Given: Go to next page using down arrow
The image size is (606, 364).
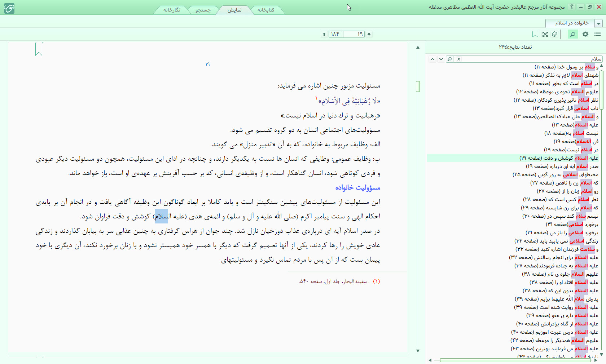Looking at the screenshot, I should click(x=369, y=34).
